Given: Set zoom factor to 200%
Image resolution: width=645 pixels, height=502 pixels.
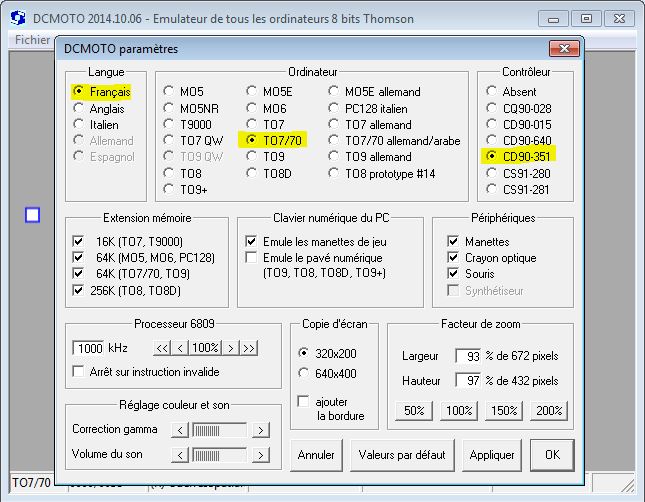Looking at the screenshot, I should point(549,411).
